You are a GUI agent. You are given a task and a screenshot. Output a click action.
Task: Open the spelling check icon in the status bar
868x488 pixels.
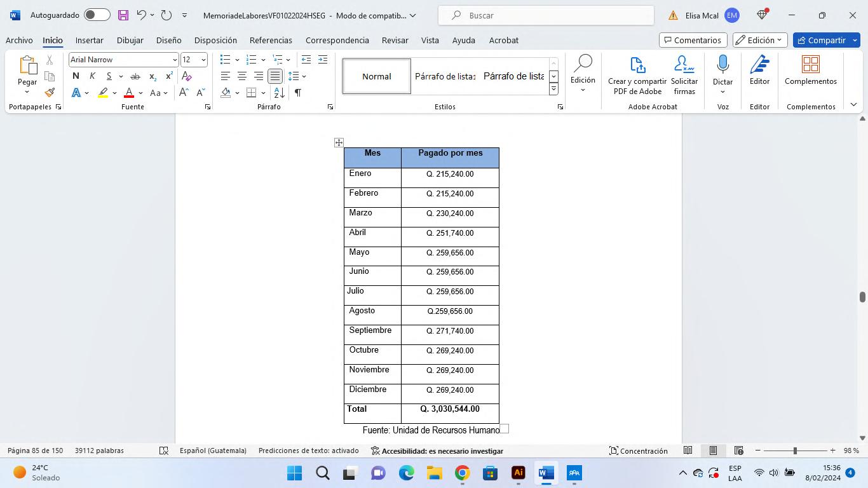point(164,451)
